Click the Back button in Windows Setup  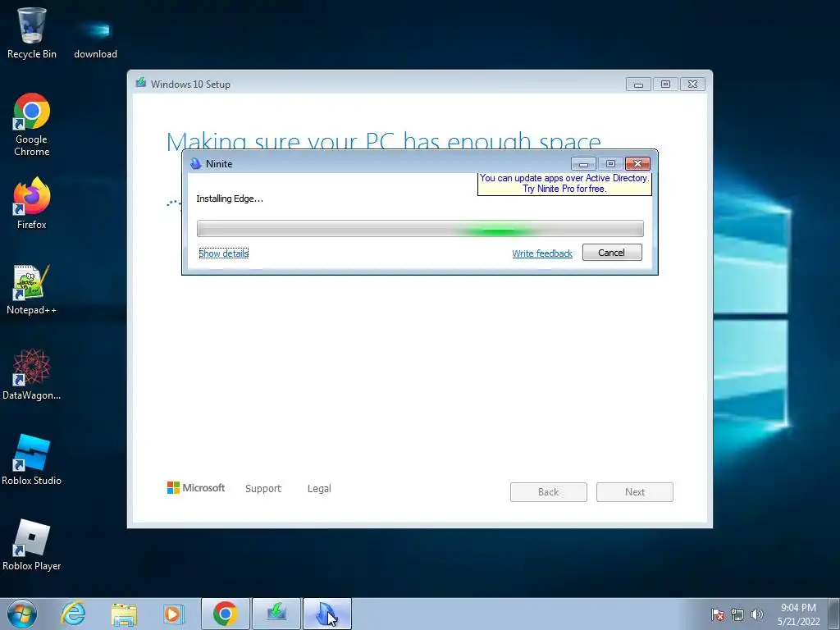549,492
